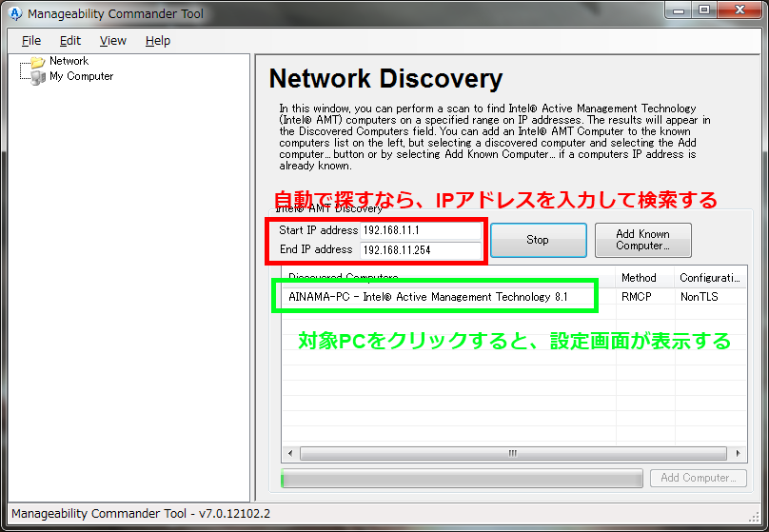Click the scan progress bar

click(x=462, y=478)
